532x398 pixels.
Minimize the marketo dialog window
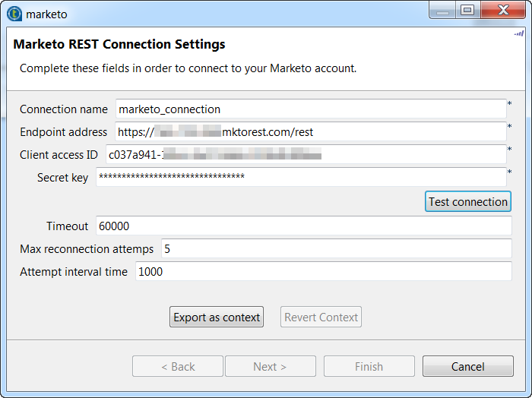pos(442,10)
